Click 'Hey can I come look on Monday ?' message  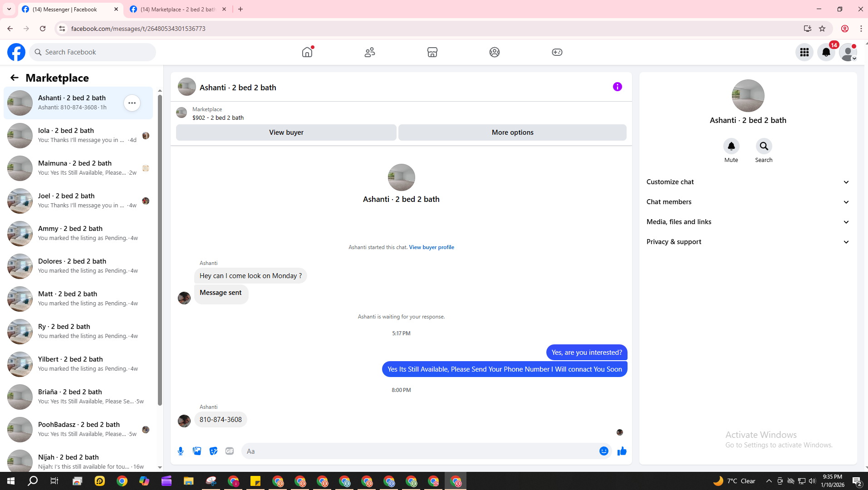tap(250, 276)
